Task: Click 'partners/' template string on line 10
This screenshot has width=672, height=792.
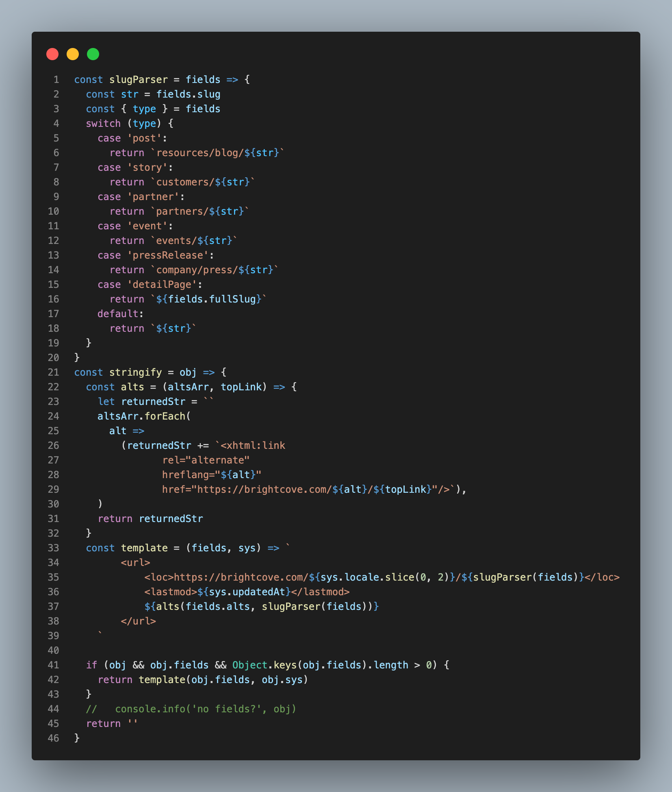Action: pyautogui.click(x=183, y=211)
